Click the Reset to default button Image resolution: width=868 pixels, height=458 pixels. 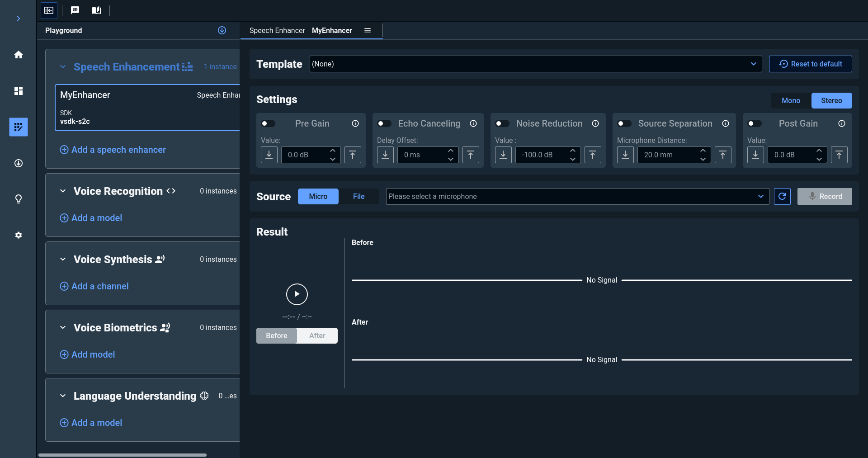click(810, 64)
